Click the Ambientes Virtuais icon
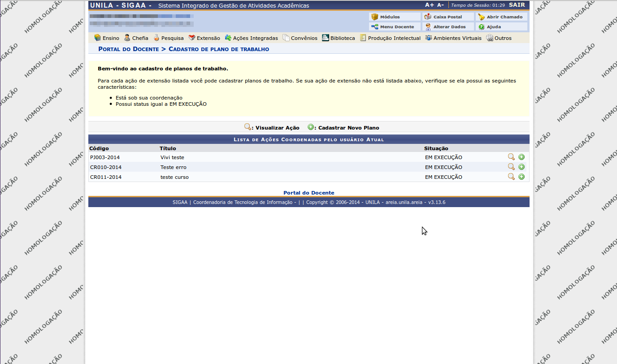 point(429,38)
